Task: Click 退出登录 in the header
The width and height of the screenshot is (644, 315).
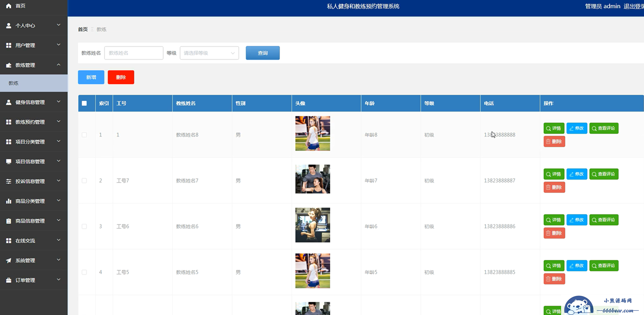Action: tap(634, 6)
